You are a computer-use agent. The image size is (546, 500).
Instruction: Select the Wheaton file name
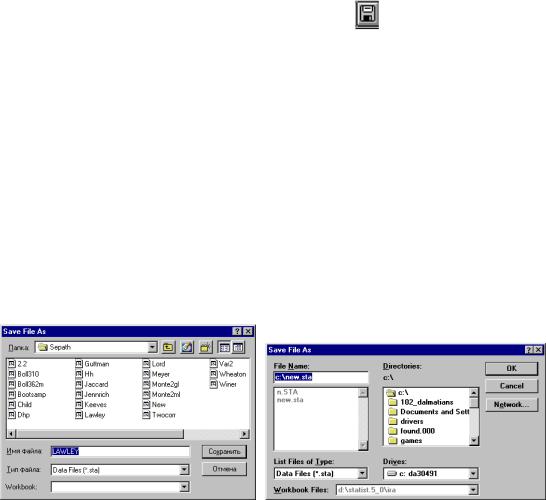(x=233, y=374)
